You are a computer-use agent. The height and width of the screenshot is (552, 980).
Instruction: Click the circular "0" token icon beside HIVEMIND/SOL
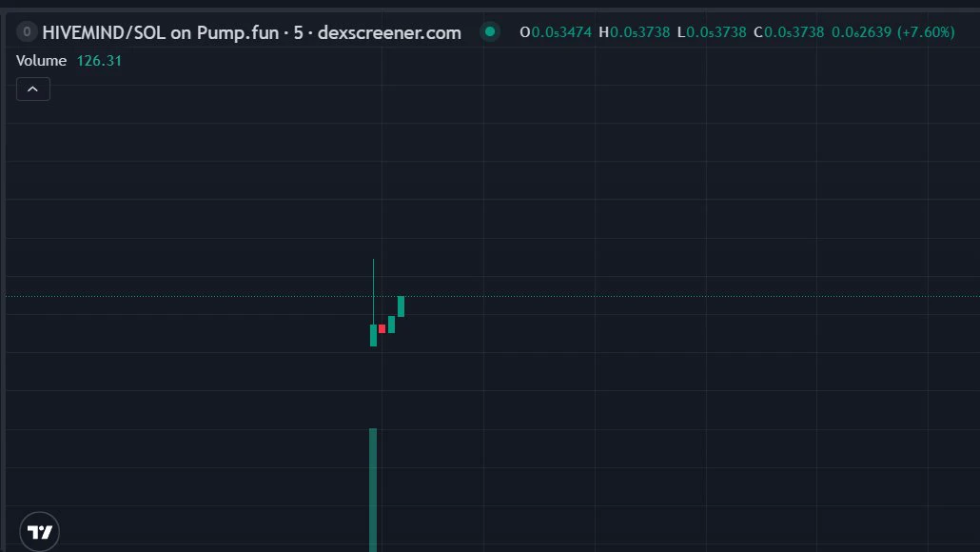tap(27, 31)
